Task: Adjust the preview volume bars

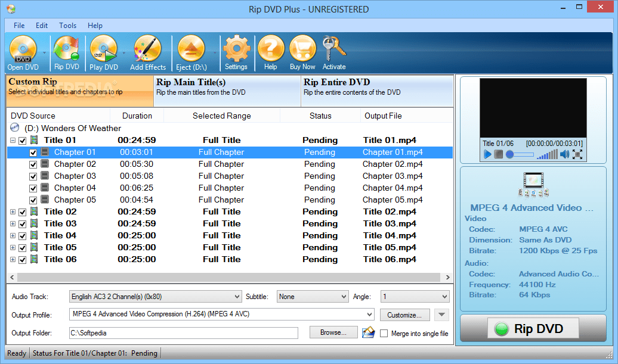Action: [547, 154]
